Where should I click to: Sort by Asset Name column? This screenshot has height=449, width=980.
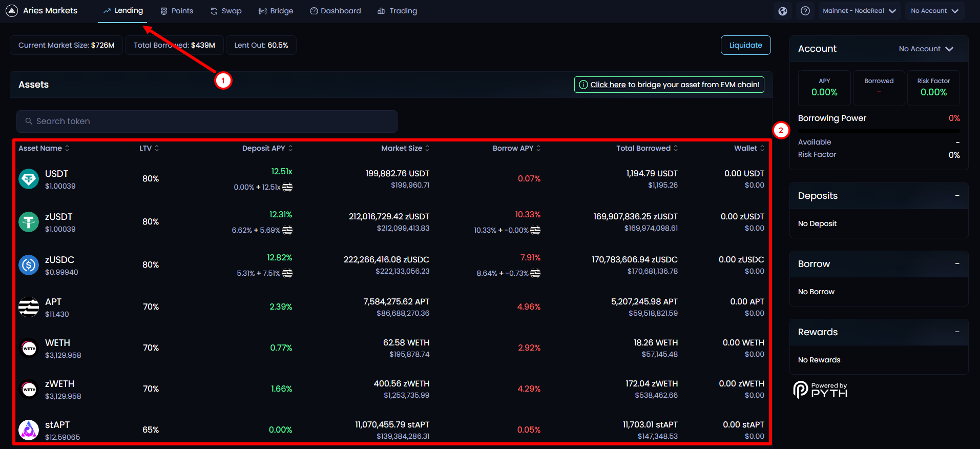tap(44, 148)
